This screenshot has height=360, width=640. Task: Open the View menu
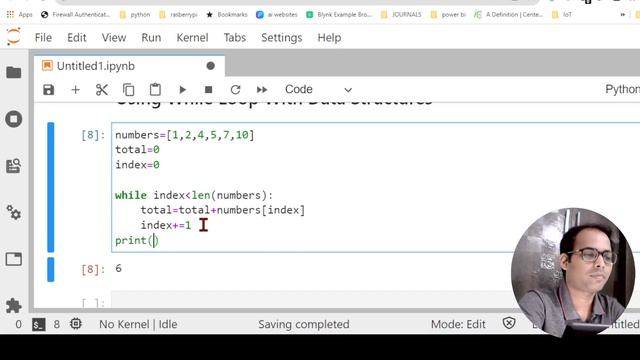(x=114, y=38)
